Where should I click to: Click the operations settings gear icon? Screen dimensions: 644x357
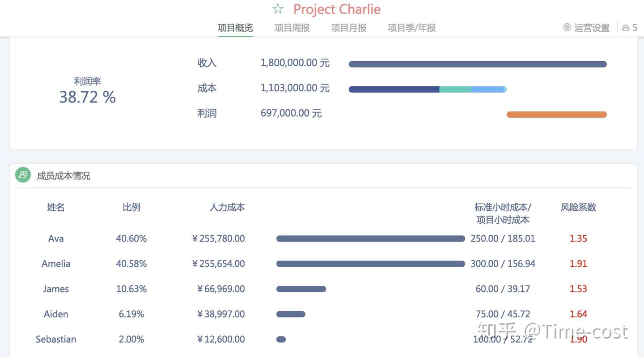point(567,28)
